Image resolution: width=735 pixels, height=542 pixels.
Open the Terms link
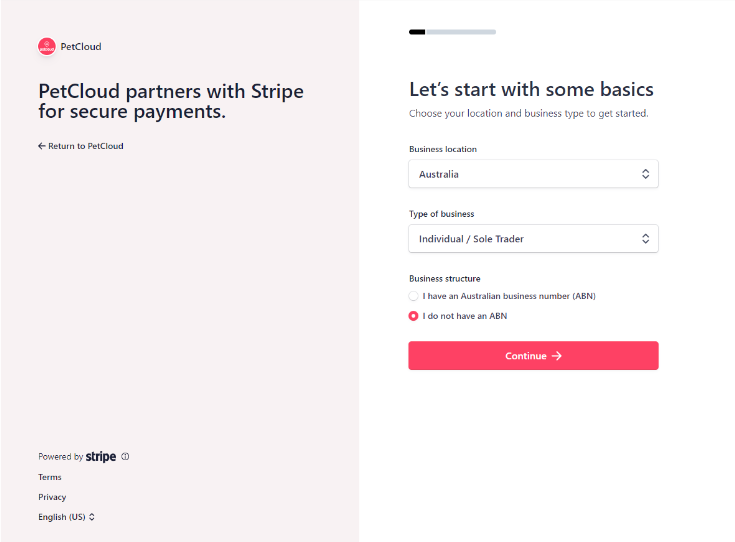tap(50, 477)
